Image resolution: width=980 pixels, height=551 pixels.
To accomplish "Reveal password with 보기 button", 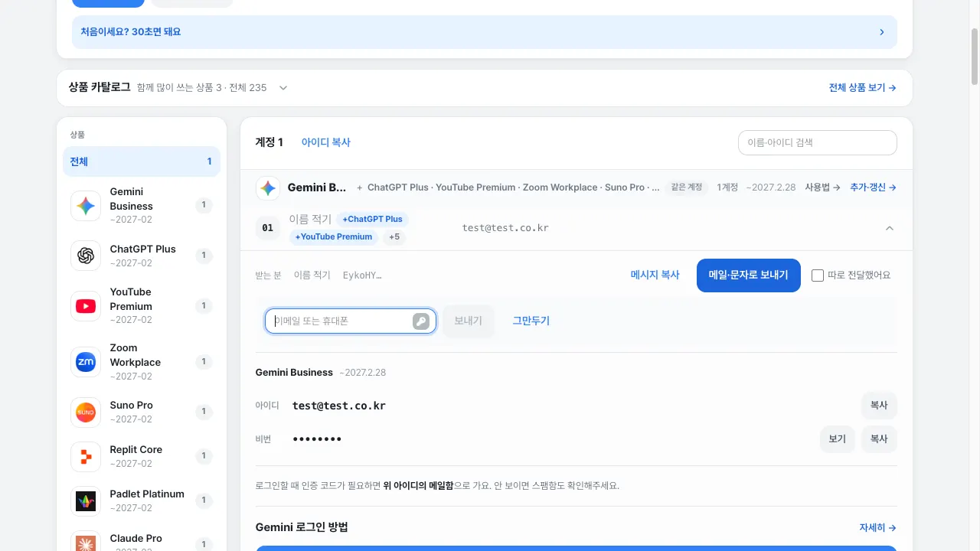I will pos(837,439).
